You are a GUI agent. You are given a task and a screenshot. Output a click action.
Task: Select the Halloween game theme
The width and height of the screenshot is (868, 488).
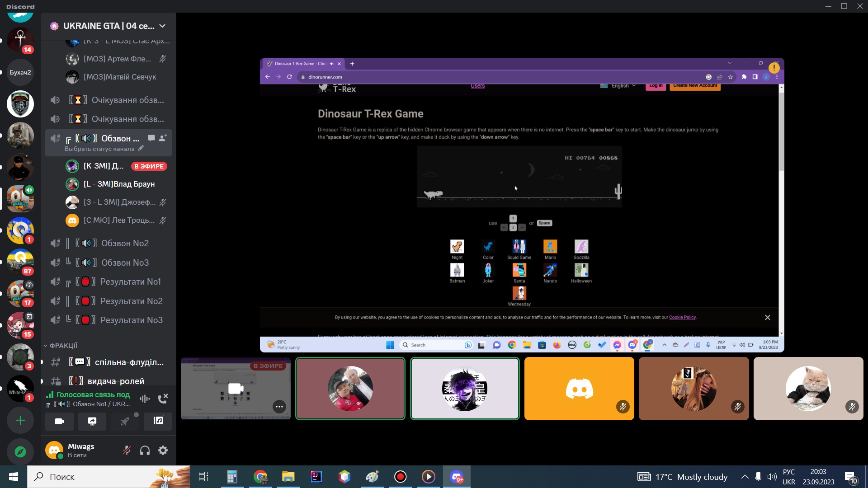[x=581, y=273]
